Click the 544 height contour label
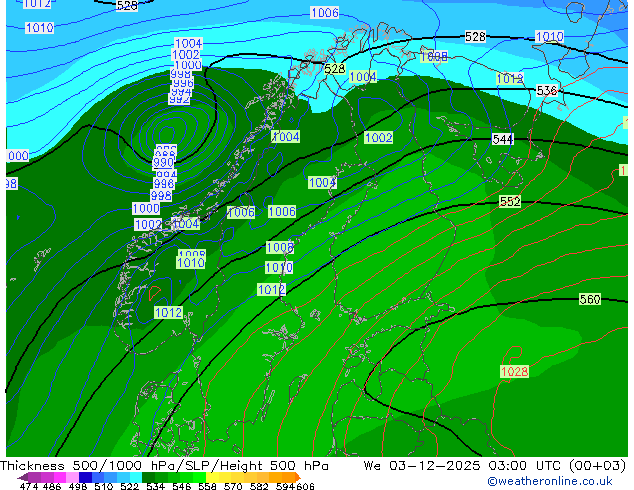634x490 pixels. coord(503,139)
